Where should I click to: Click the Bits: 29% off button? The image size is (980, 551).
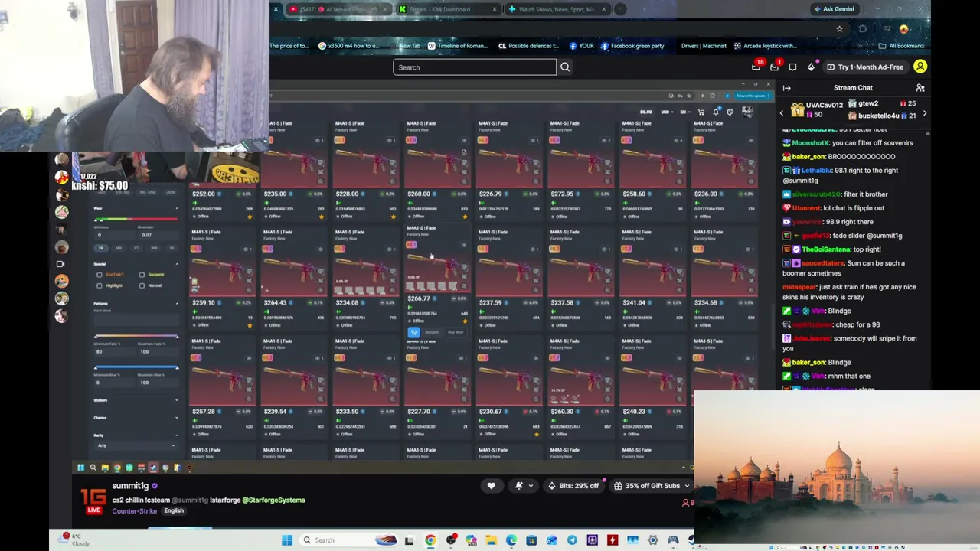573,486
